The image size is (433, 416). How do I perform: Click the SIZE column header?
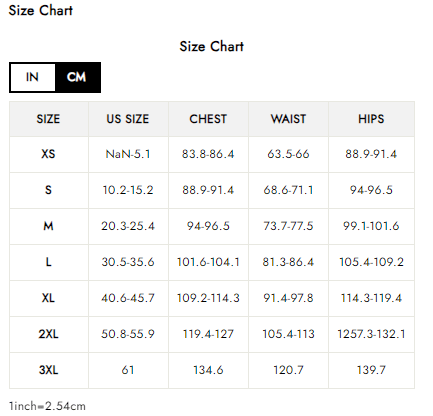point(49,119)
